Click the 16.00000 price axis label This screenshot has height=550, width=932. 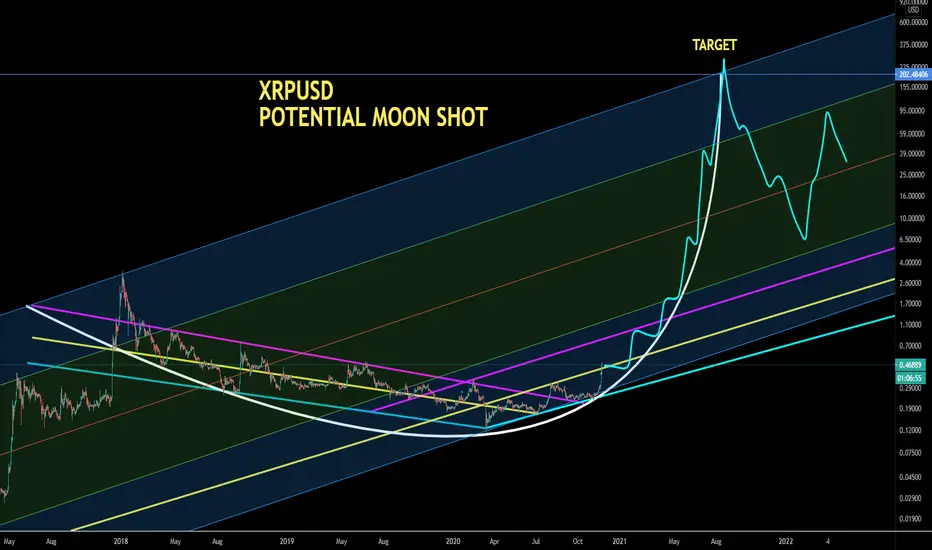(x=913, y=196)
